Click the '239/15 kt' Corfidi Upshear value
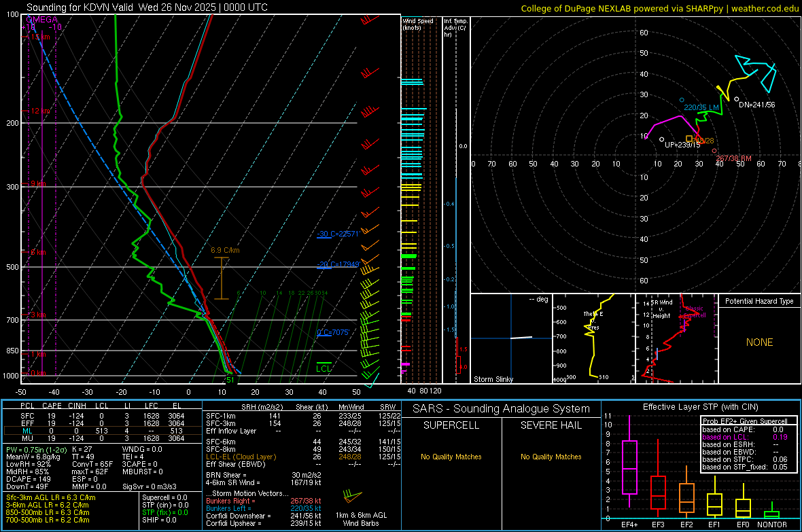This screenshot has width=802, height=532. (305, 523)
